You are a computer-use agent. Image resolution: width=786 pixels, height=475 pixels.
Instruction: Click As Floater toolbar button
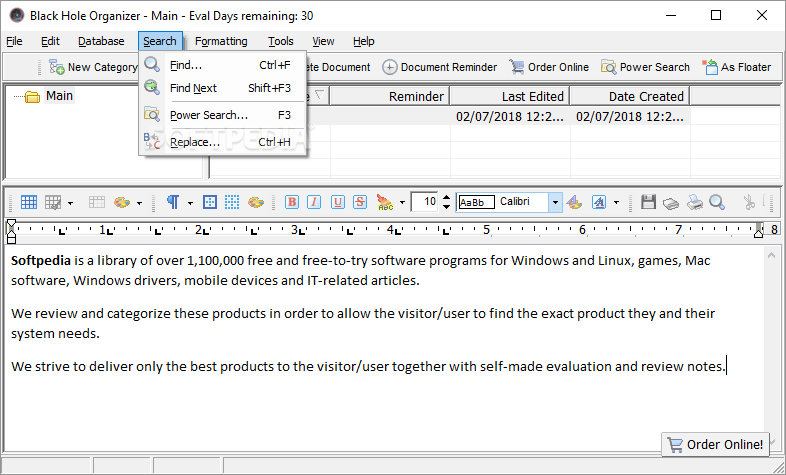click(x=736, y=67)
